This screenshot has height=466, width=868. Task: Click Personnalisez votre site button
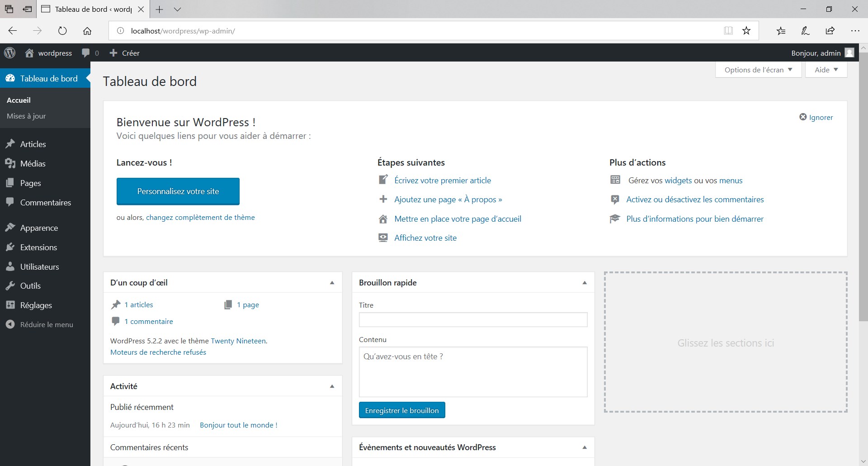coord(178,191)
